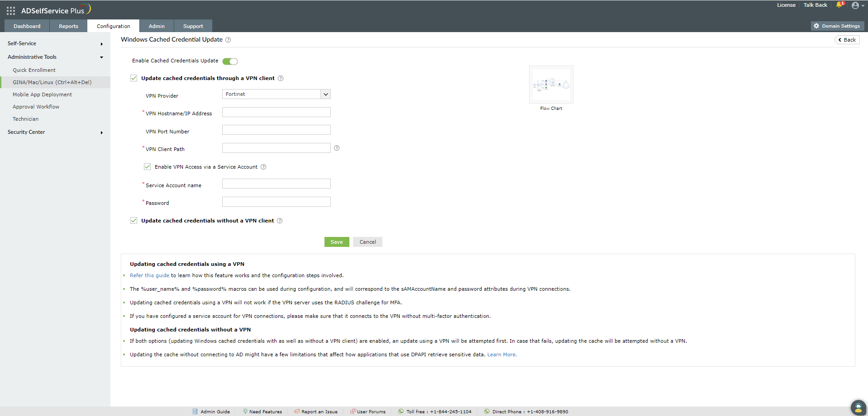Open the Mobile App Deployment menu item
Viewport: 868px width, 416px height.
tap(43, 94)
